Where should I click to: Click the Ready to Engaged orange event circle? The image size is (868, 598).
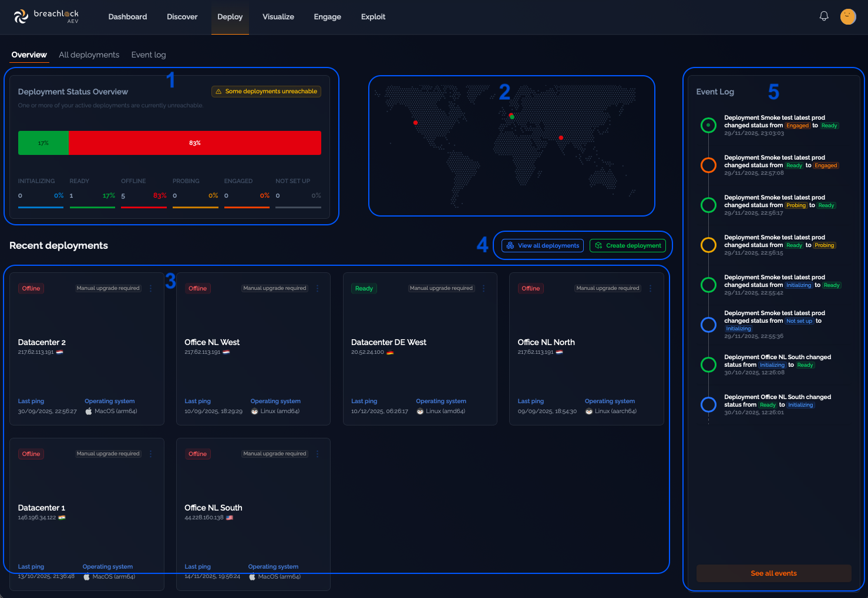pyautogui.click(x=709, y=165)
